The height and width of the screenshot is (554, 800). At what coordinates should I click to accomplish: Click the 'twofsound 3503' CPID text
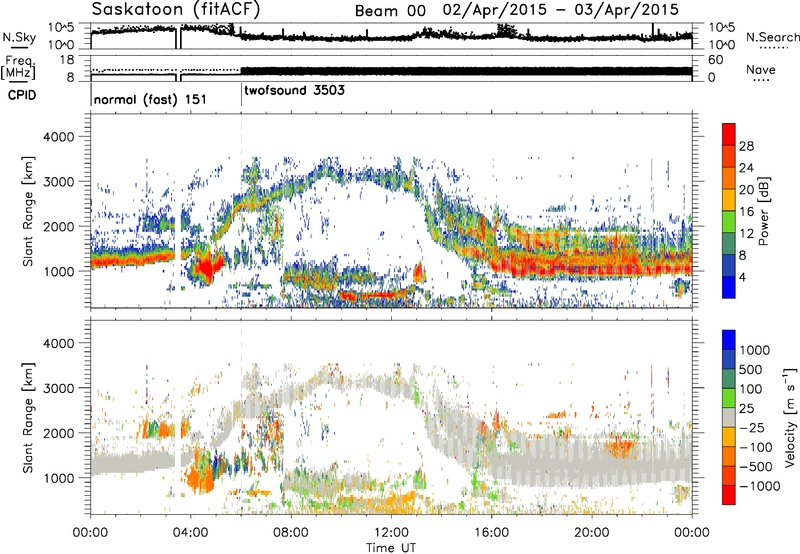[x=294, y=90]
